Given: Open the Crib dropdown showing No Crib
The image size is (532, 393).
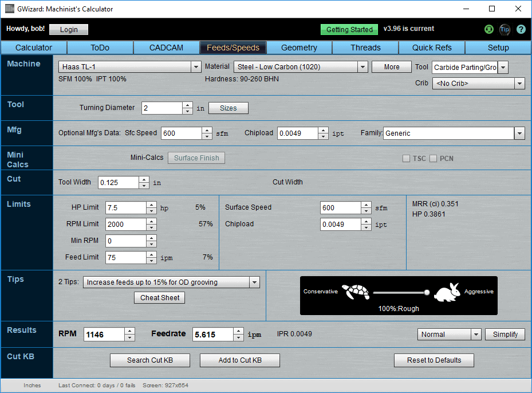Looking at the screenshot, I should (519, 83).
